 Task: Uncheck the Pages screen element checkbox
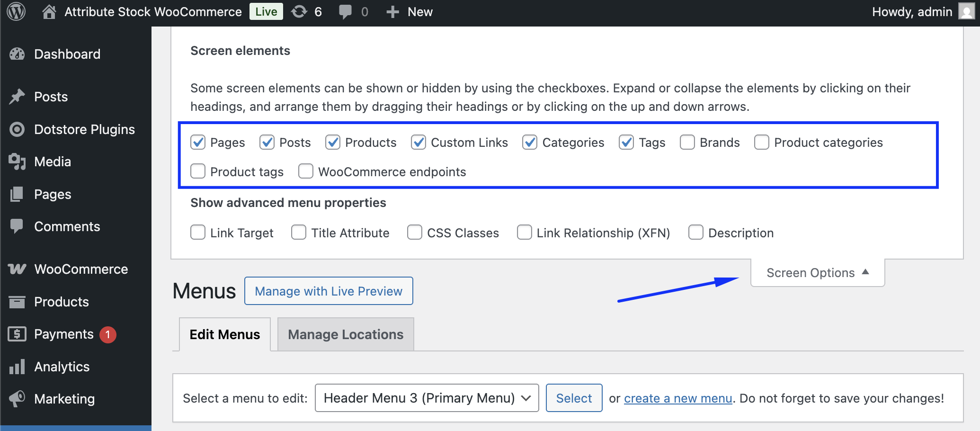(x=198, y=143)
